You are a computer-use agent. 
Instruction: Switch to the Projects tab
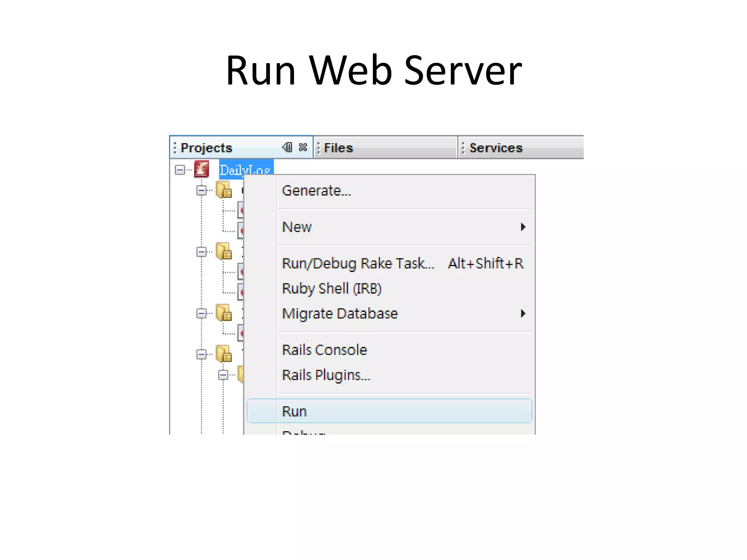click(x=241, y=148)
